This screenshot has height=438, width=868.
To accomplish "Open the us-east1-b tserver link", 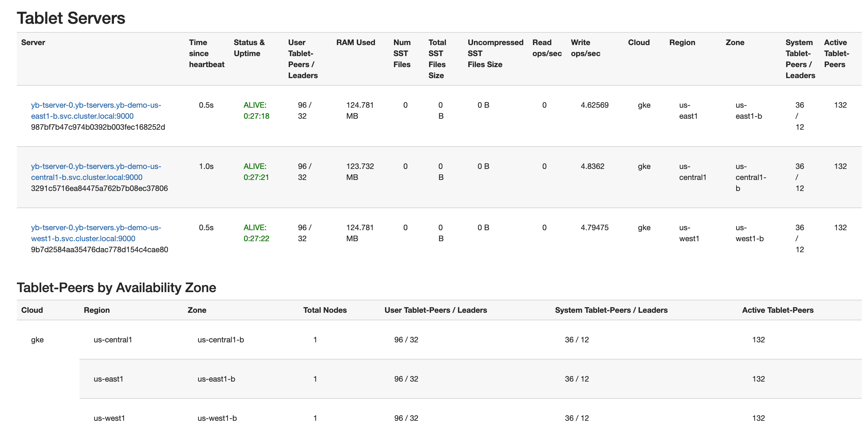I will coord(96,110).
